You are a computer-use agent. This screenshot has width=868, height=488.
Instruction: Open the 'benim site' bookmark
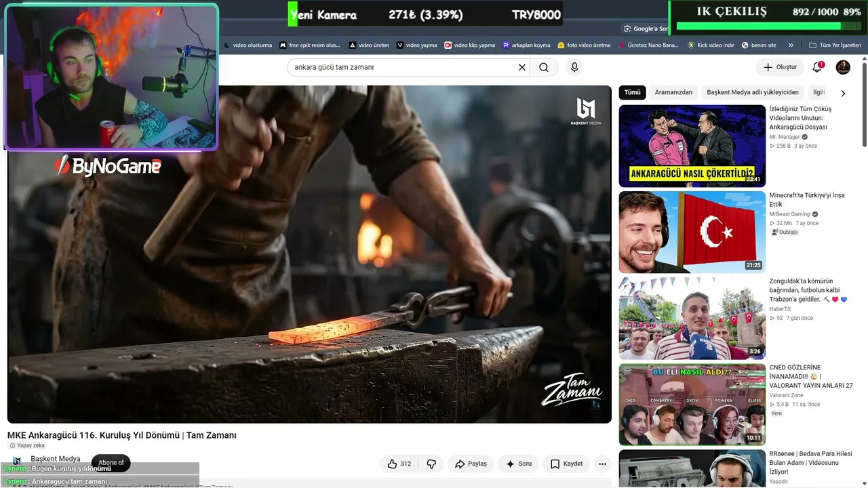click(759, 45)
